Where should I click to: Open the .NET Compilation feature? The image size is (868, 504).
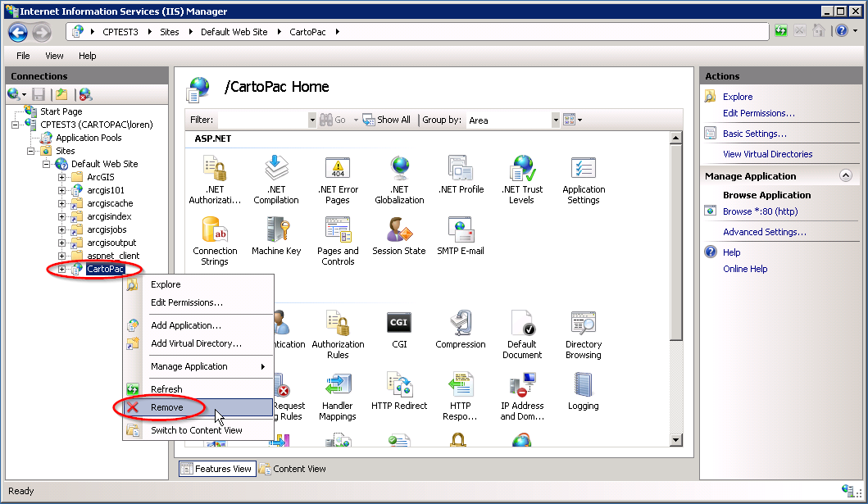276,179
